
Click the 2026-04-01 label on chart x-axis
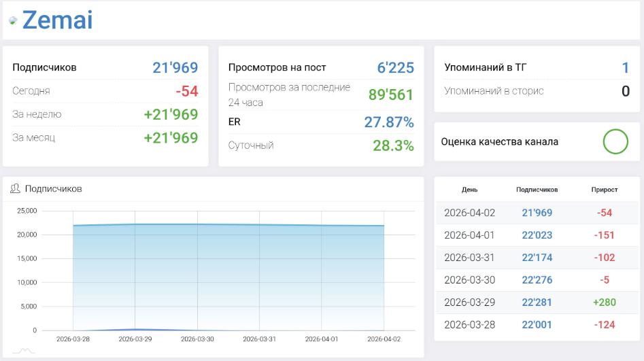(322, 339)
